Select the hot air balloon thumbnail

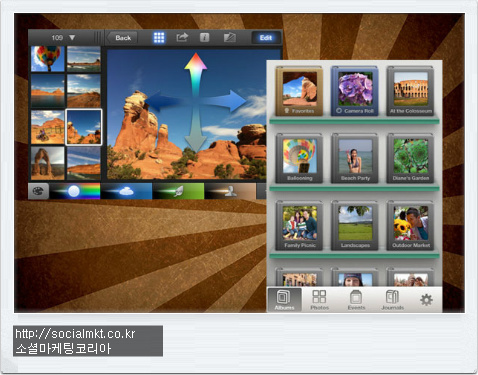(48, 59)
